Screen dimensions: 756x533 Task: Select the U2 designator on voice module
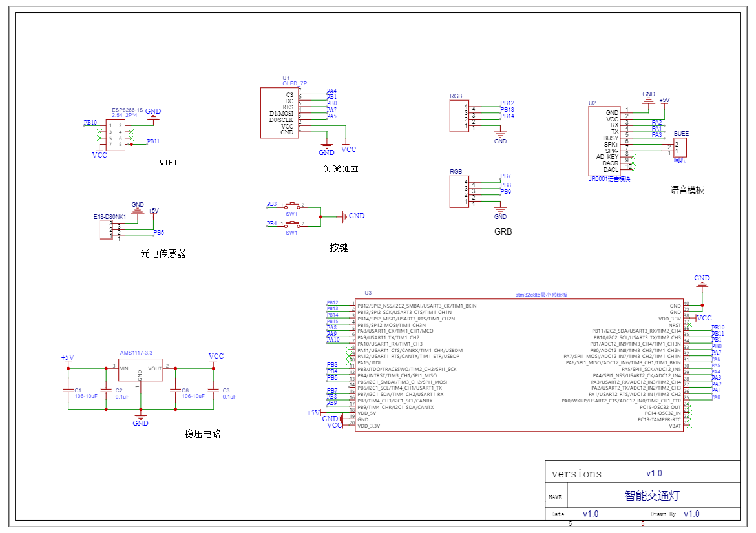(x=592, y=103)
